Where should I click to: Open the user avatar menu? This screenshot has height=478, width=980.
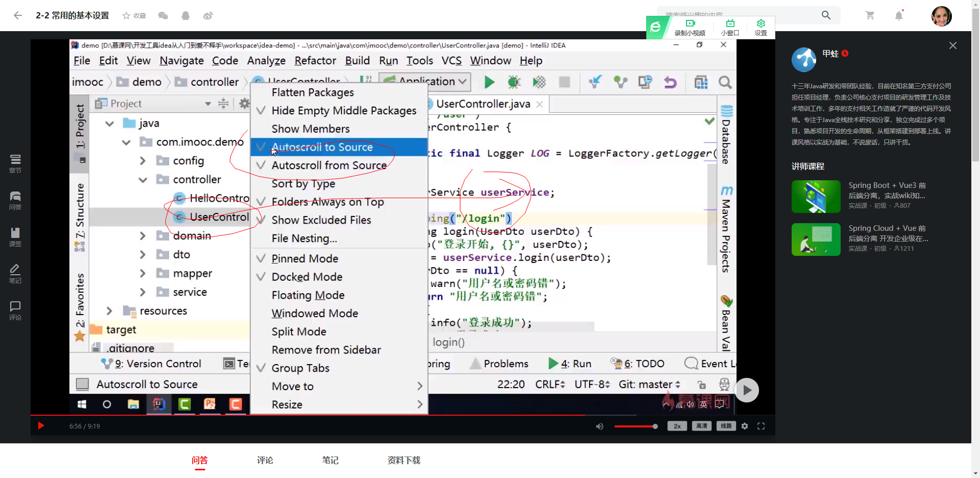(941, 16)
